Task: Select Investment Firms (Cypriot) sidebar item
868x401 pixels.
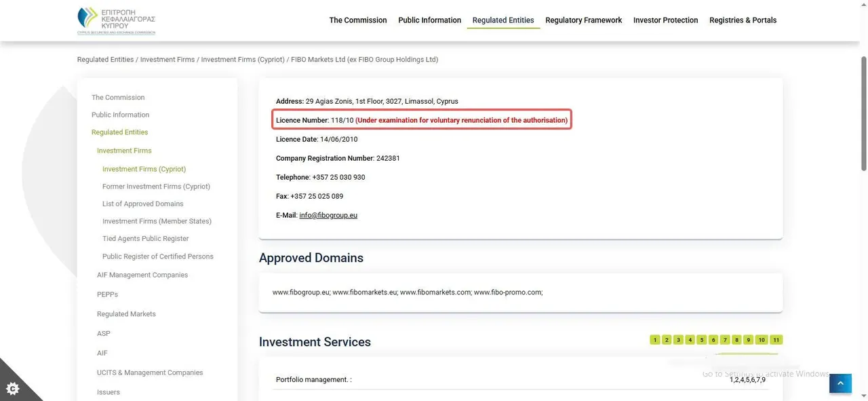Action: coord(144,169)
